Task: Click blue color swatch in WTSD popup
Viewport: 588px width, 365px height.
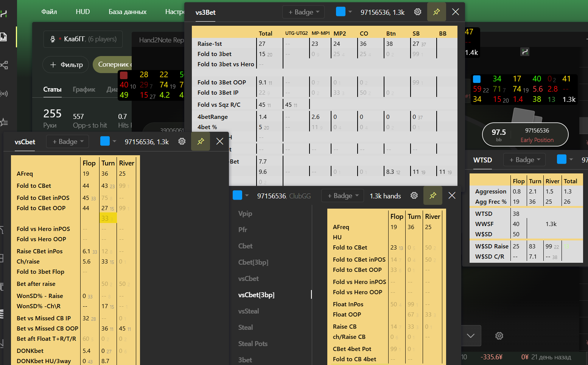Action: click(562, 159)
